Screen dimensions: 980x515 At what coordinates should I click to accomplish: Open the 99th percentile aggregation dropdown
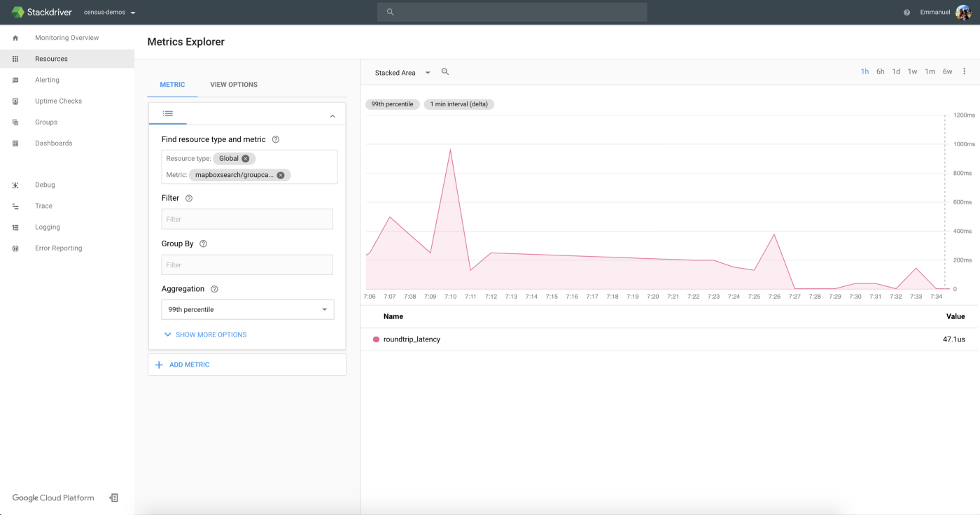[x=247, y=309]
